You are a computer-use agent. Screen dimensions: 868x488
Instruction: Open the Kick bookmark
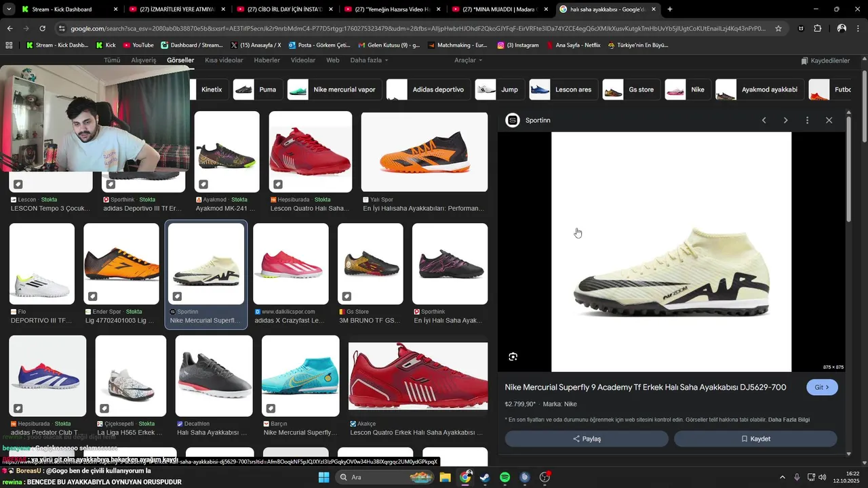click(106, 45)
